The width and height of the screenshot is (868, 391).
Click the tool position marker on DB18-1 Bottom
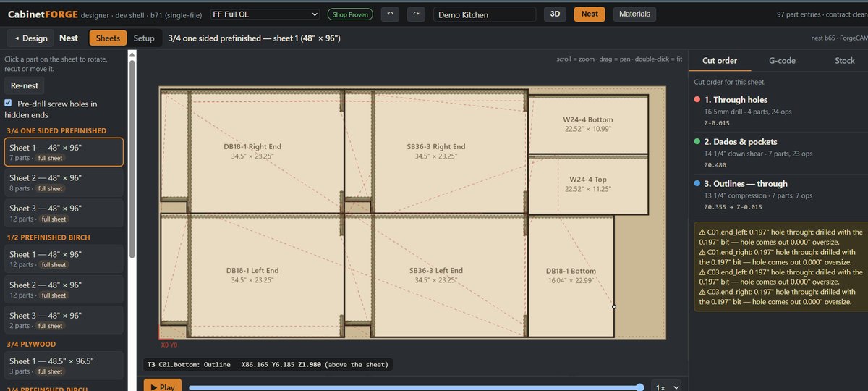pos(614,307)
